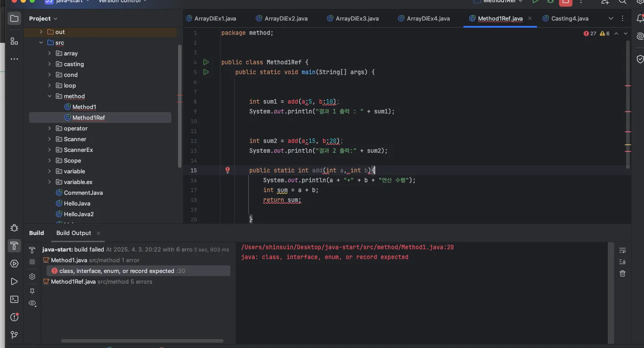Open the Run tool window icon
This screenshot has width=644, height=348.
(x=14, y=281)
